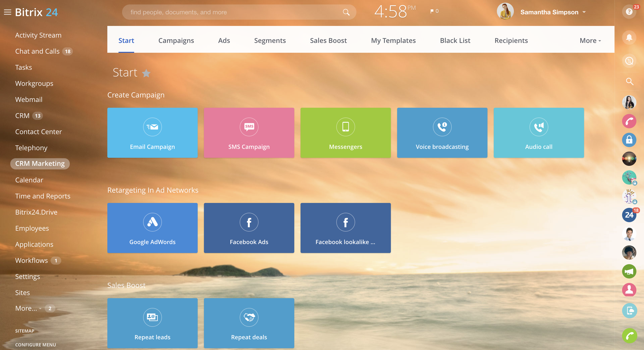
Task: Click the notifications bell icon
Action: tap(629, 38)
